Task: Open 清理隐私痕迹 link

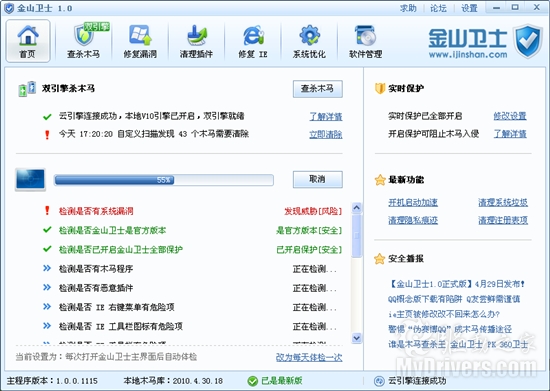Action: 413,220
